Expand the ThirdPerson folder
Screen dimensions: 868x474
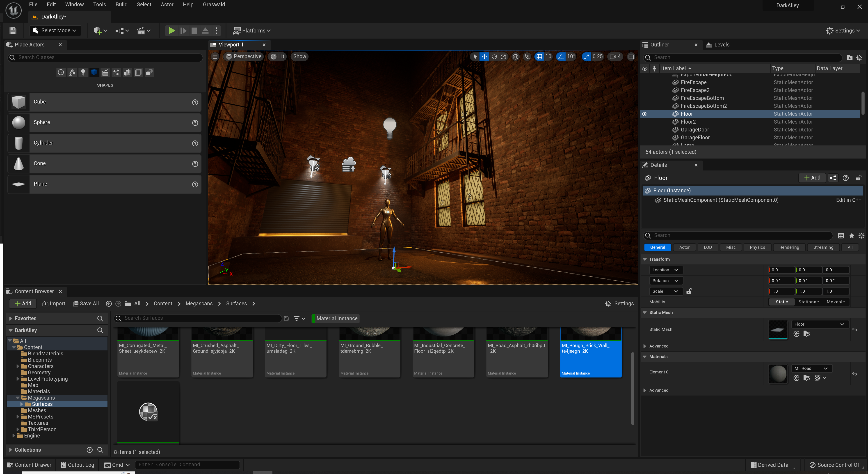pyautogui.click(x=18, y=429)
